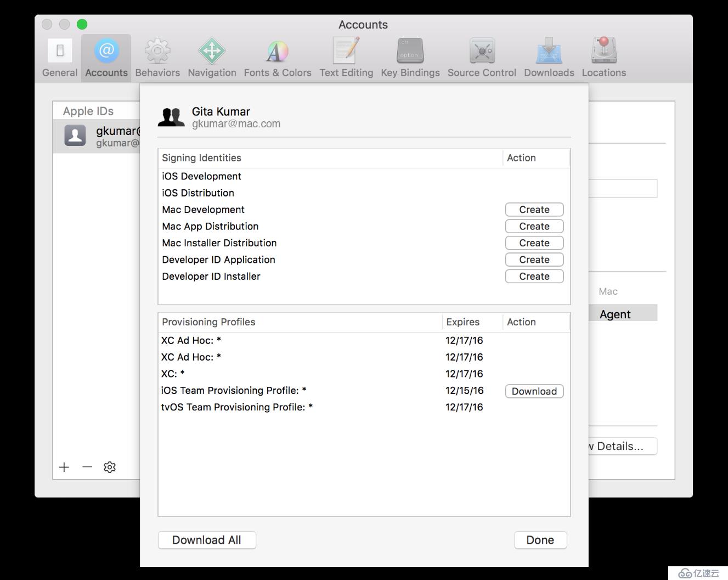Create a Developer ID Installer identity
Screen dimensions: 728x580
tap(534, 276)
